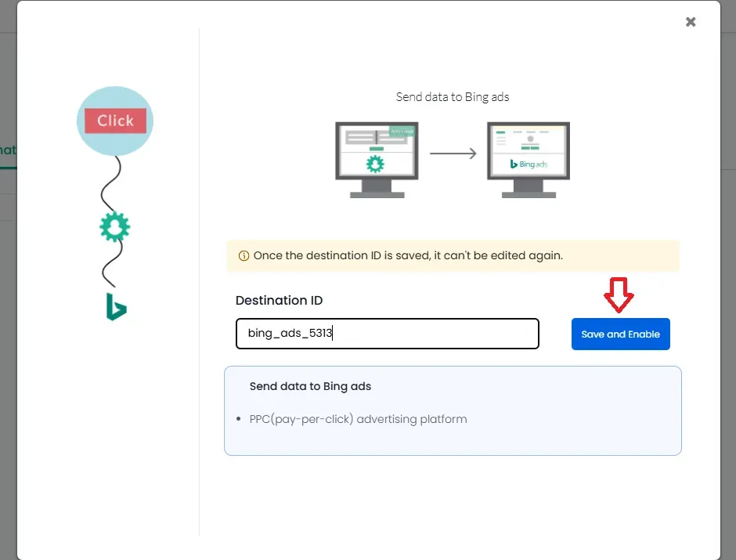Screen dimensions: 736x560
Task: Click the 'Destination ID' label
Action: 280,301
